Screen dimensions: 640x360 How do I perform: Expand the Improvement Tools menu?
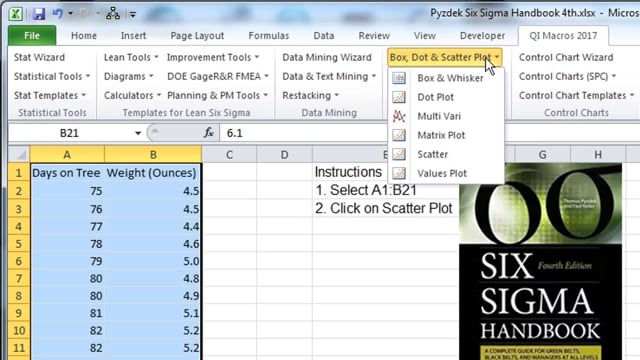pyautogui.click(x=213, y=58)
